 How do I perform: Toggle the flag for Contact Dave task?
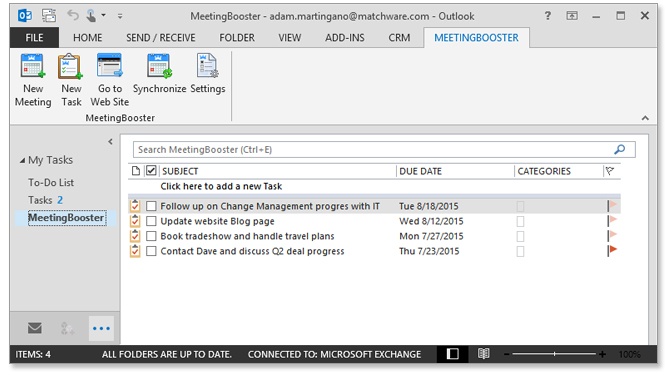click(612, 250)
